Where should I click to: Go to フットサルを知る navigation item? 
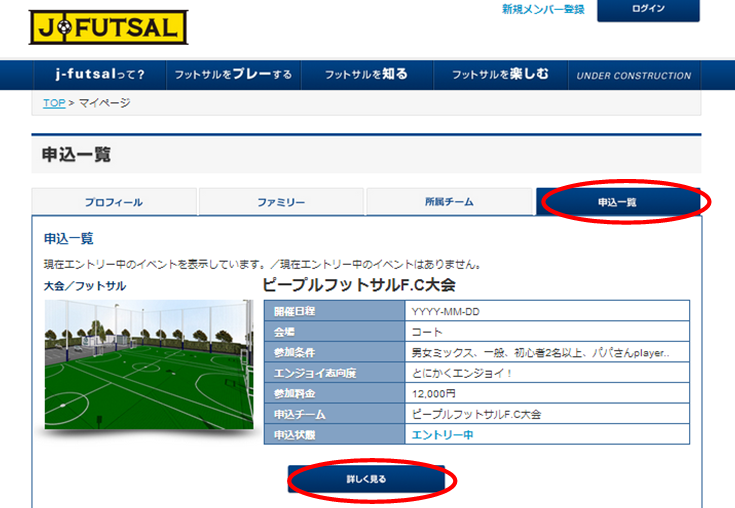click(x=367, y=75)
